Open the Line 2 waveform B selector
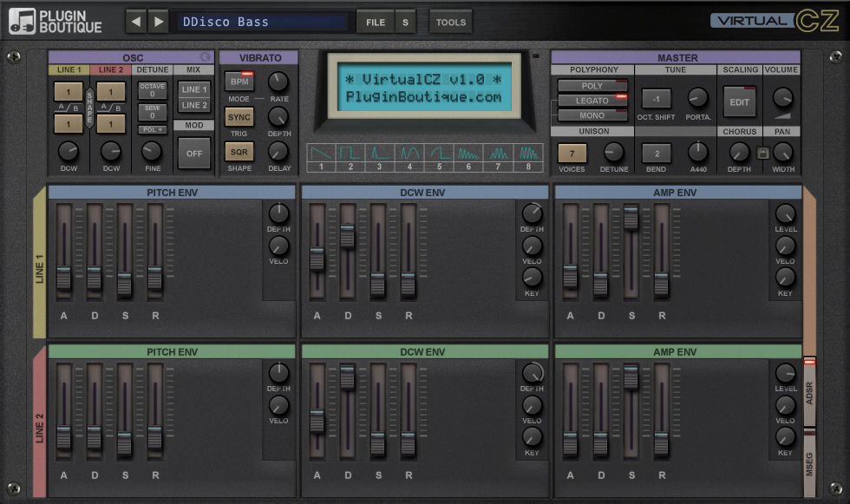 pyautogui.click(x=111, y=123)
